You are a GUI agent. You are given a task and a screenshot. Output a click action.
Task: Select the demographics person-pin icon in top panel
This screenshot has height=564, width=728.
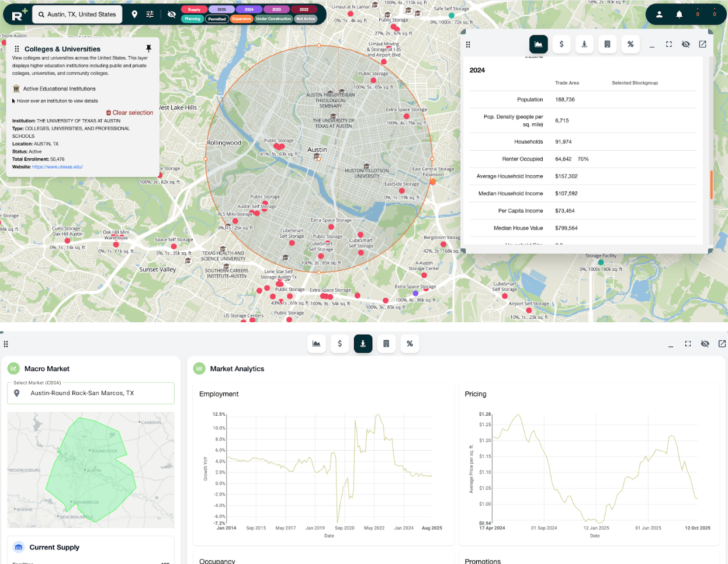tap(584, 44)
